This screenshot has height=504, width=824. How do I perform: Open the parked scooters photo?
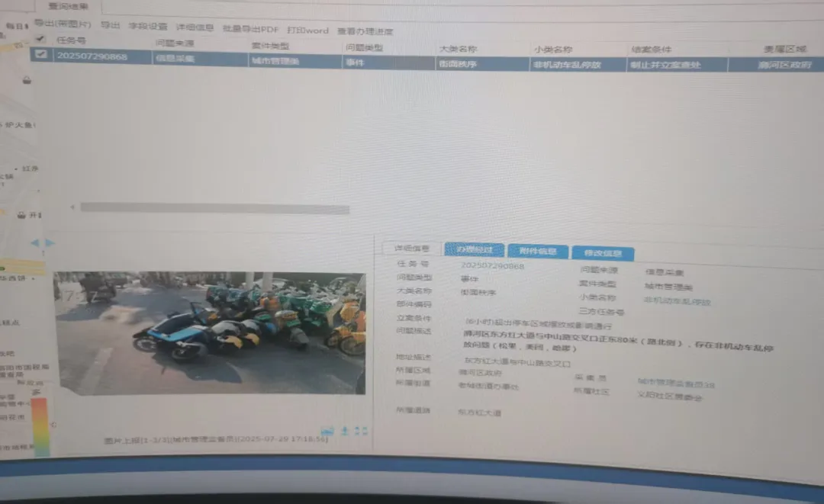pyautogui.click(x=211, y=333)
